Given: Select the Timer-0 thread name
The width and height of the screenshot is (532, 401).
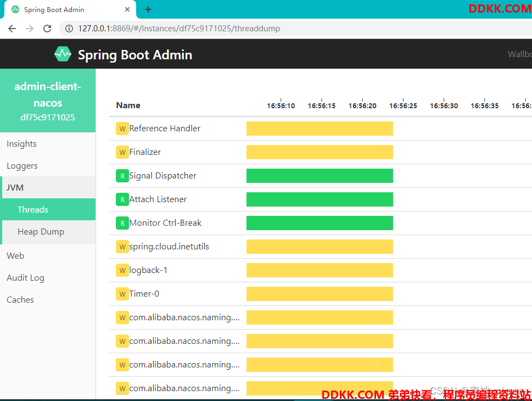Looking at the screenshot, I should coord(144,294).
